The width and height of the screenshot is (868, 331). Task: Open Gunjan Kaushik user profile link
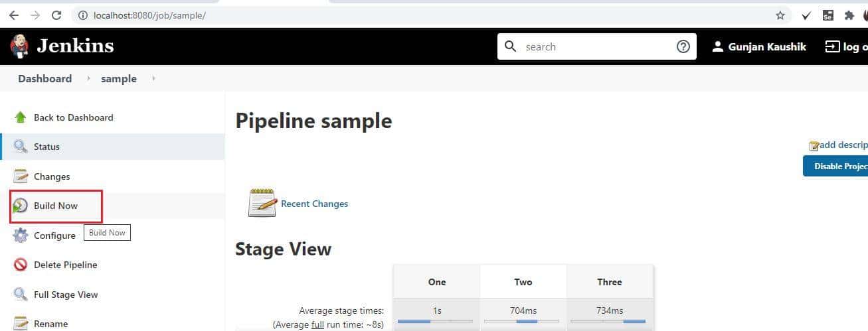click(x=767, y=46)
